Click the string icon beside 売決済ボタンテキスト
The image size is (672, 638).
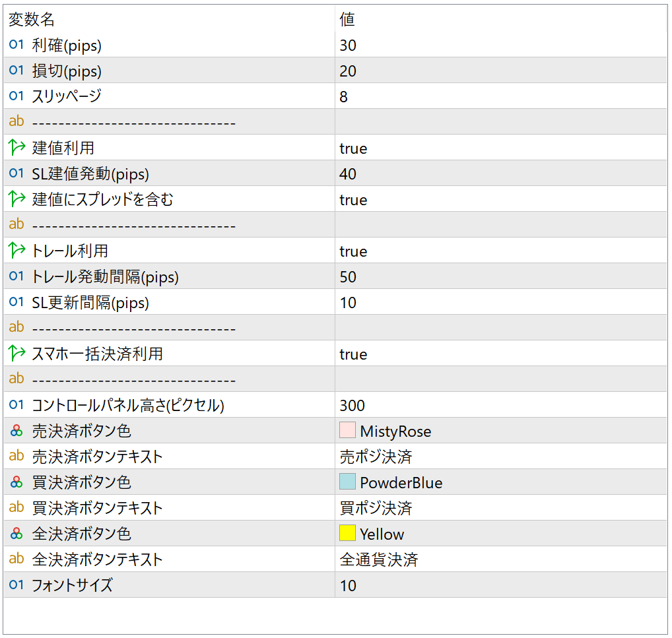17,457
